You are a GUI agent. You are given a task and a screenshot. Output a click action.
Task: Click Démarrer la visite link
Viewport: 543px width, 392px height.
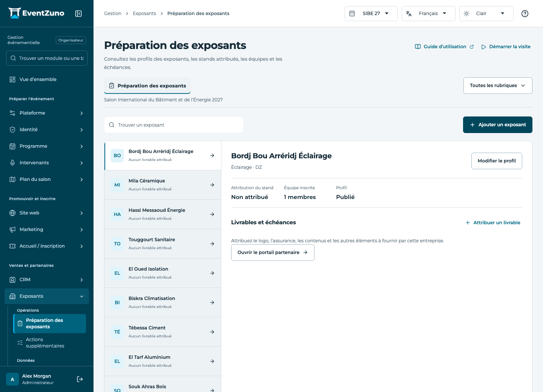coord(506,47)
